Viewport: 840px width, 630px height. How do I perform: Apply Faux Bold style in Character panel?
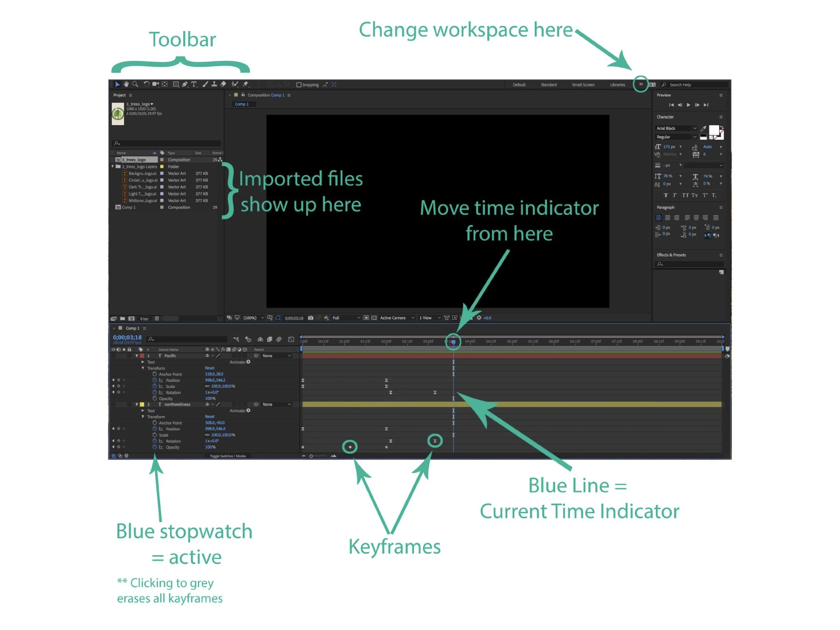point(666,195)
